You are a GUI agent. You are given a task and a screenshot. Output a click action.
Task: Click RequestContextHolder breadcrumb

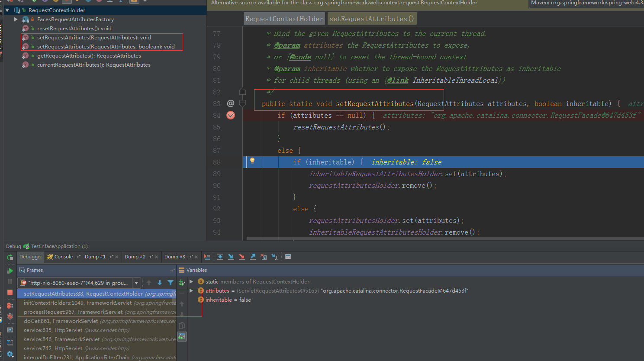coord(284,19)
